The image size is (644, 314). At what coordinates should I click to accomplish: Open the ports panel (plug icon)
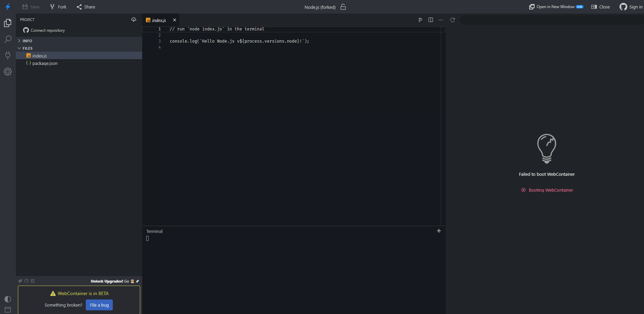click(x=7, y=55)
